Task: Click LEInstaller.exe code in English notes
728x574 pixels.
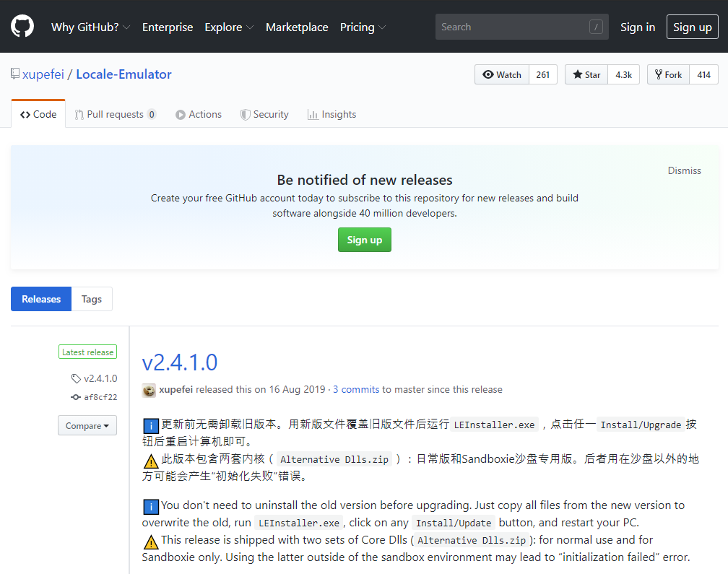Action: (x=298, y=523)
